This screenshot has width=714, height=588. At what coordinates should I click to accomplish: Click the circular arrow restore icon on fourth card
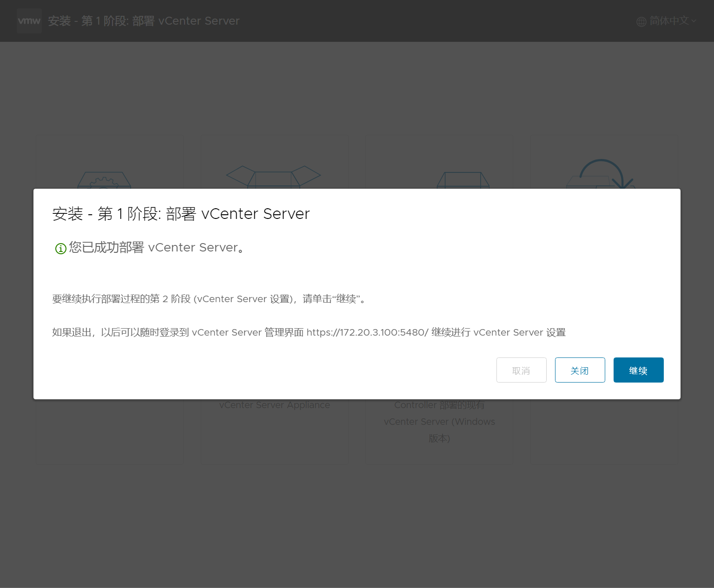[601, 174]
